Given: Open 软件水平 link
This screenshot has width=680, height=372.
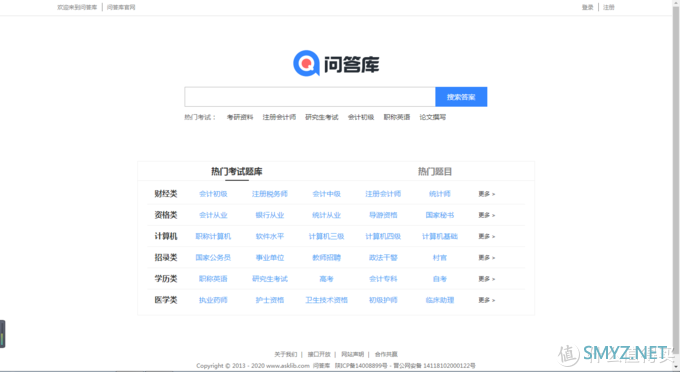Looking at the screenshot, I should (x=270, y=236).
